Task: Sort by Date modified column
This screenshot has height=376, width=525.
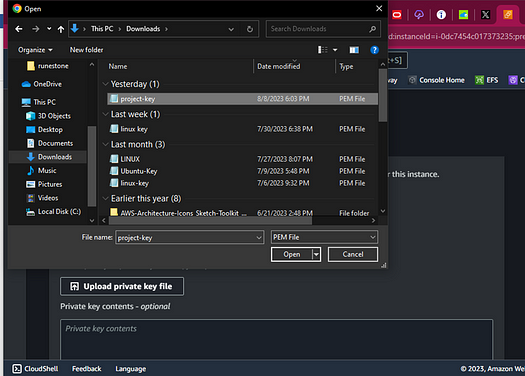Action: [279, 66]
